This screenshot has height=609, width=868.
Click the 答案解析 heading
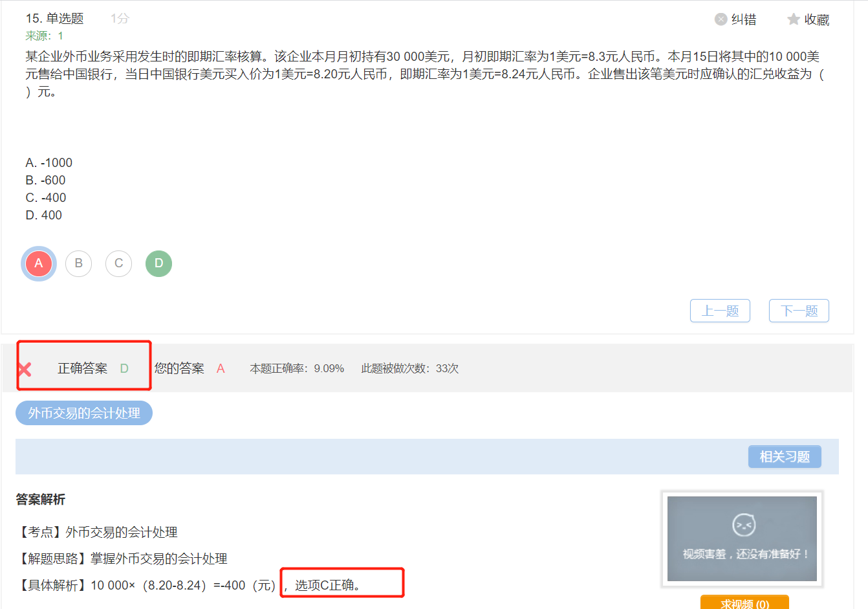point(41,500)
